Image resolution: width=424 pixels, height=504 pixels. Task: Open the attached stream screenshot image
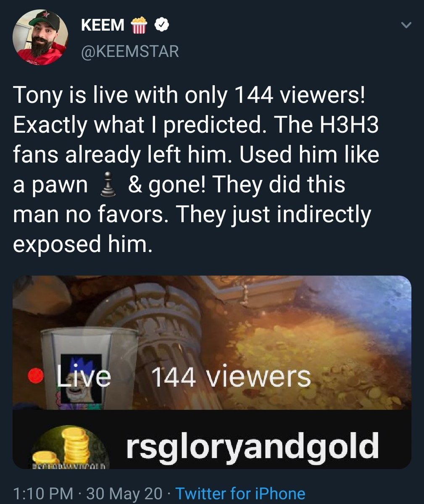[212, 372]
